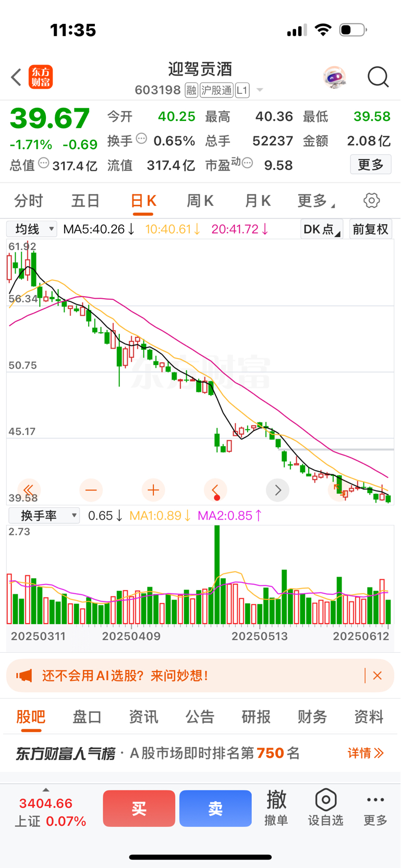Switch to 周K tab

200,201
